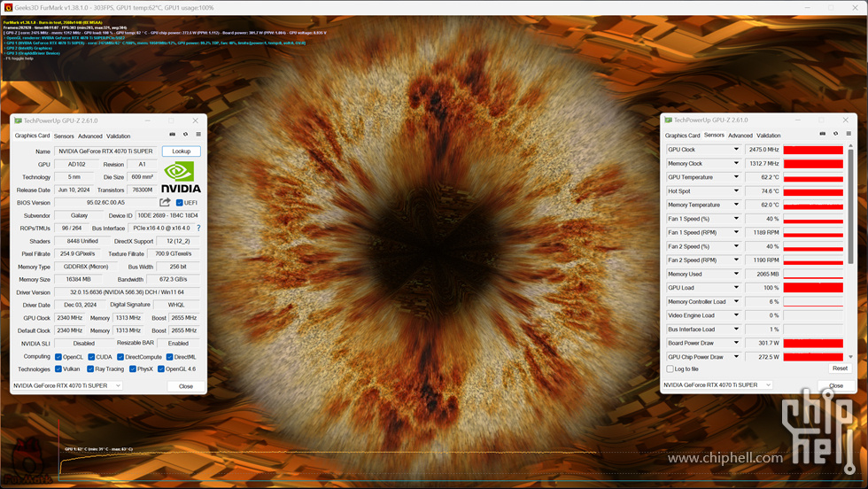Open the hamburger menu in Sensors GPU-Z window
Screen dimensions: 868x489
point(849,134)
